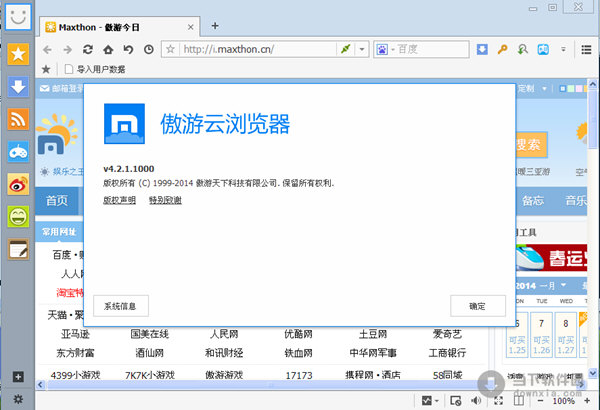Open the main menu hamburger icon
Screen dimensions: 600x410
coord(586,49)
